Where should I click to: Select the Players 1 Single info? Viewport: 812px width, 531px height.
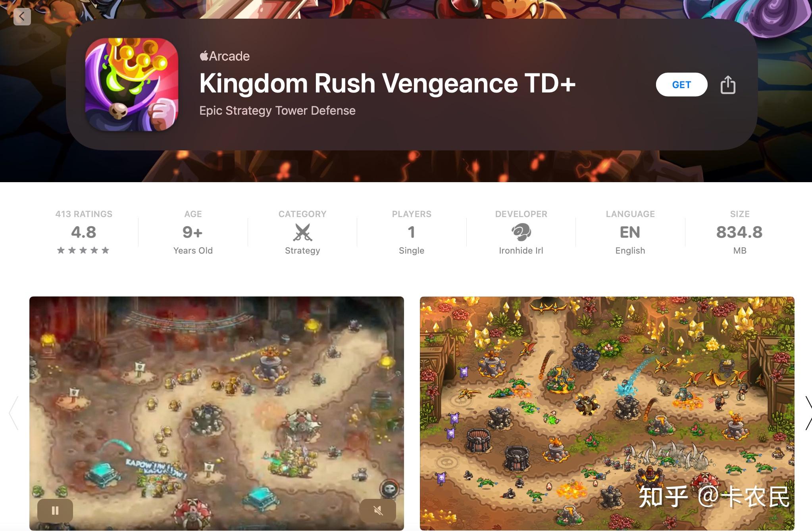coord(412,232)
